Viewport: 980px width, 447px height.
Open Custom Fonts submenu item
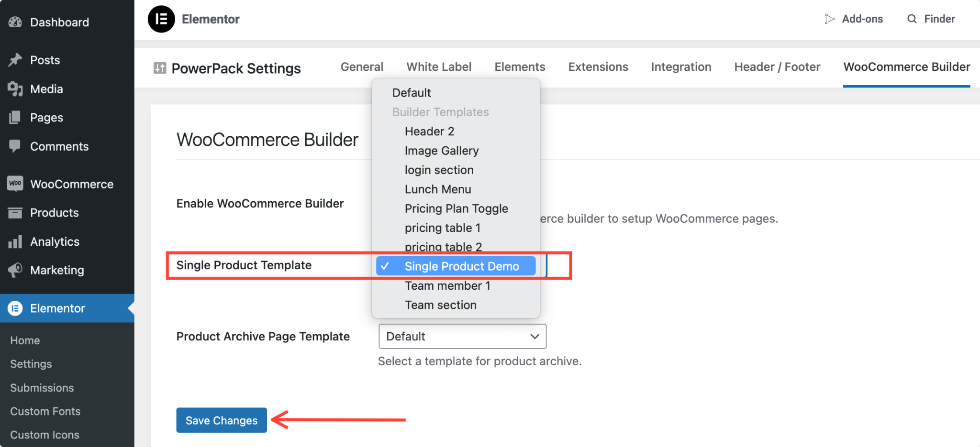45,411
